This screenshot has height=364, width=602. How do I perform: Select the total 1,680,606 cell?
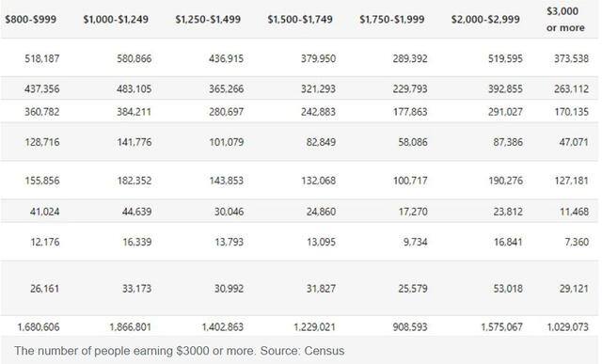tap(39, 327)
